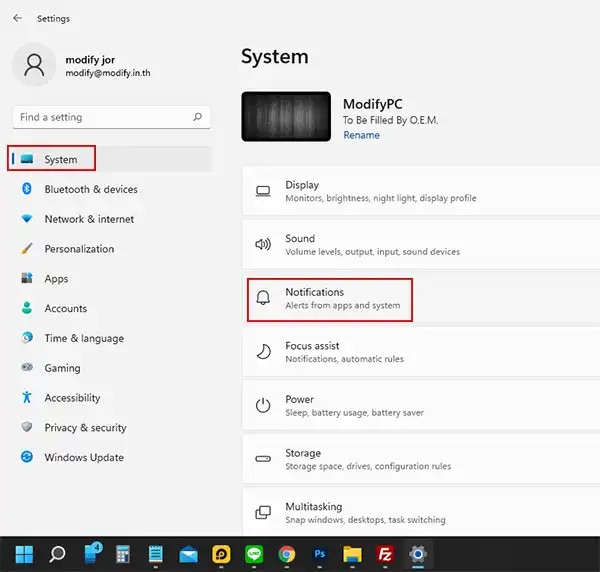This screenshot has width=600, height=572.
Task: Open Time & language settings
Action: click(x=84, y=338)
